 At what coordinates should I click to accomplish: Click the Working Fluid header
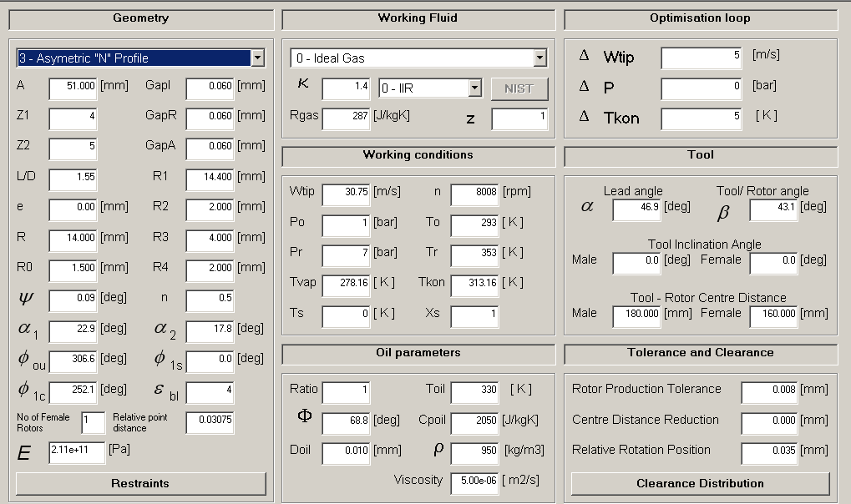418,19
